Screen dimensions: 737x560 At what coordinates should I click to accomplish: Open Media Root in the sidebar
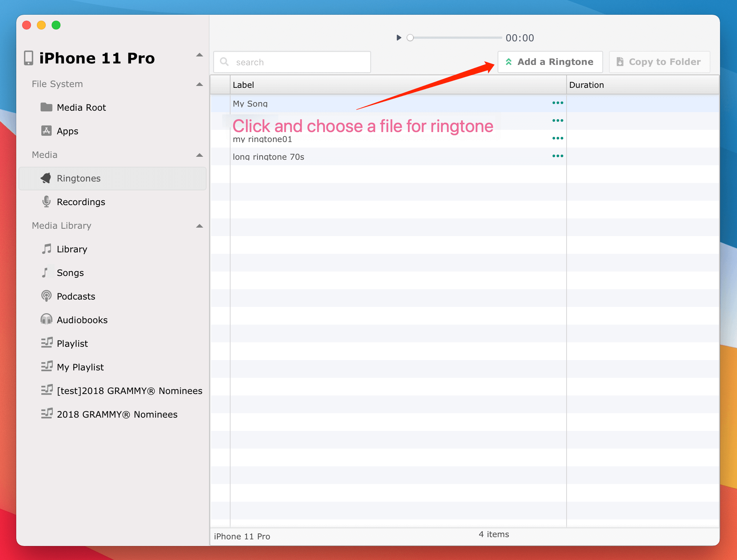[x=113, y=107]
